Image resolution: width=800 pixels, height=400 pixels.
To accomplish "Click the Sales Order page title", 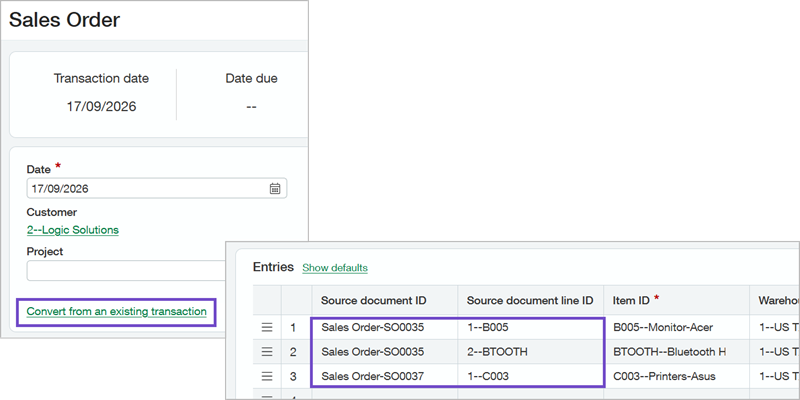I will tap(64, 20).
